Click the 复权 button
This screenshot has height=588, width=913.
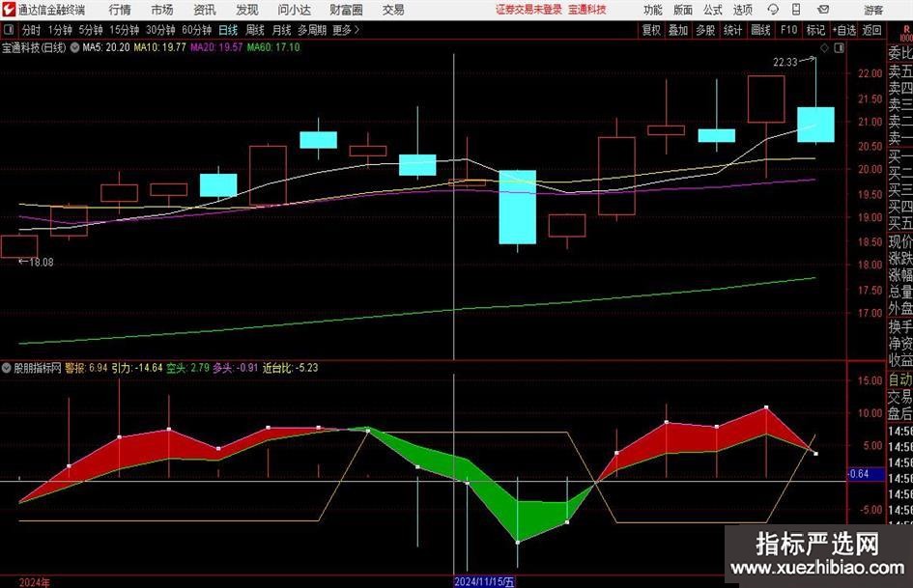point(651,30)
